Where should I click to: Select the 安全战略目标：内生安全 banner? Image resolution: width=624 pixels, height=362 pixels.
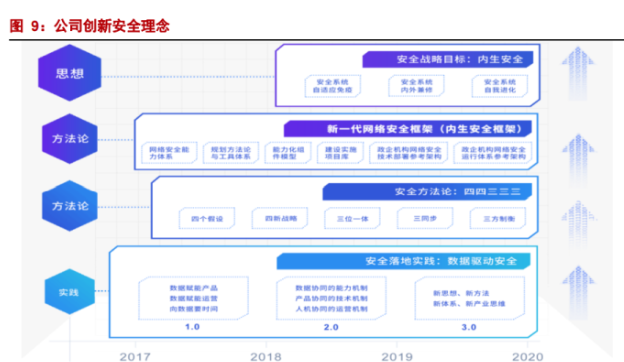[448, 59]
